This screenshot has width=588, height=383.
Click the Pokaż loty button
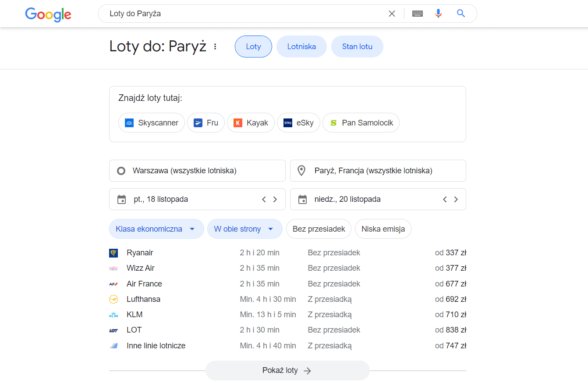[x=287, y=370]
